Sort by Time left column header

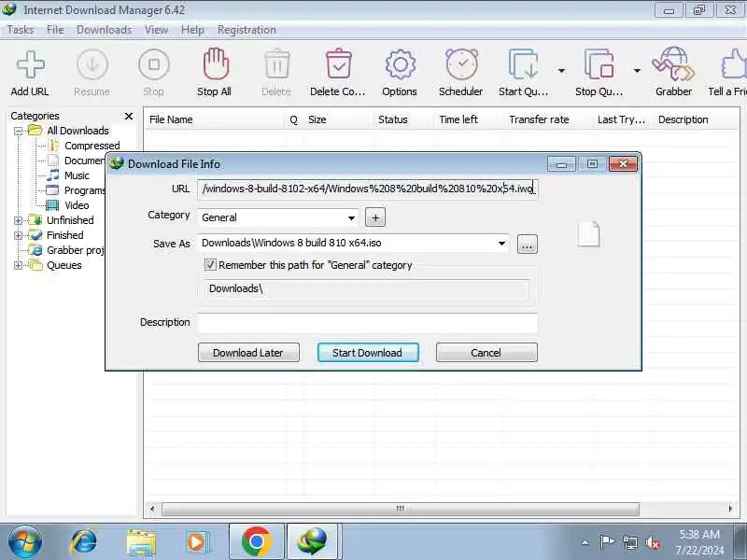point(458,119)
